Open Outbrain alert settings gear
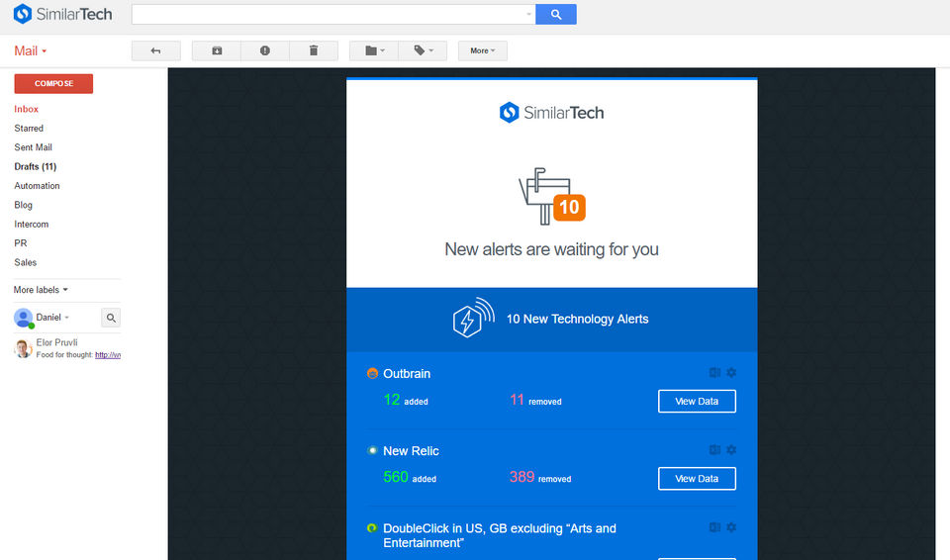 (731, 373)
